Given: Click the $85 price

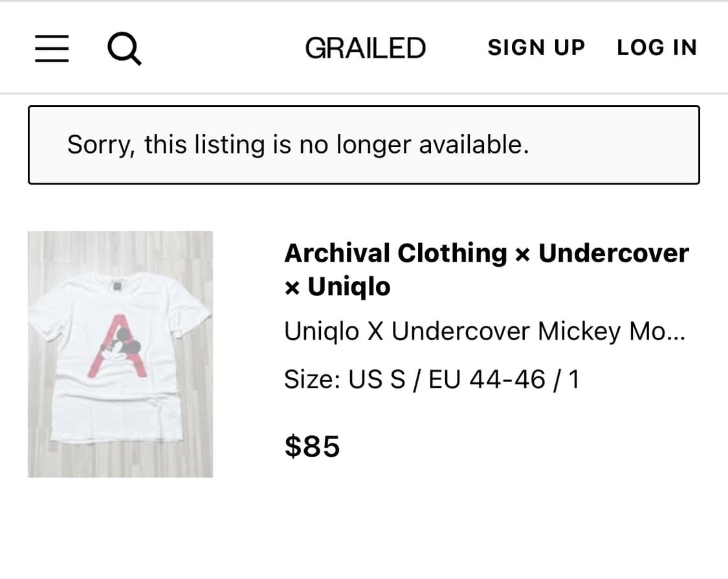Looking at the screenshot, I should coord(312,446).
